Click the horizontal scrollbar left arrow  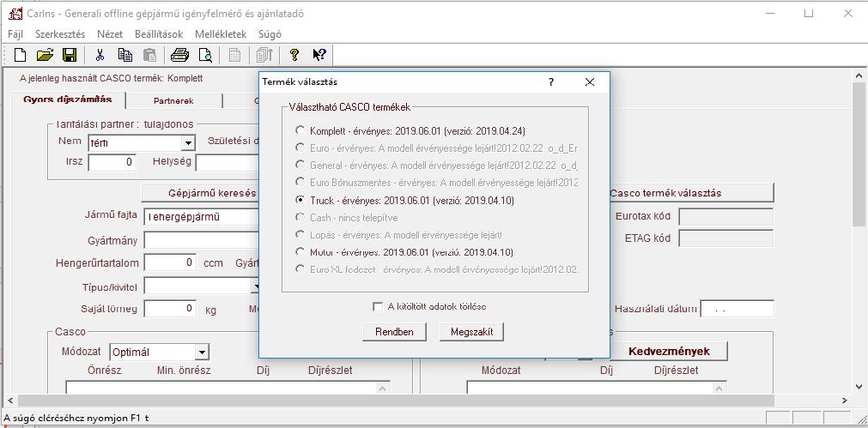(x=9, y=400)
